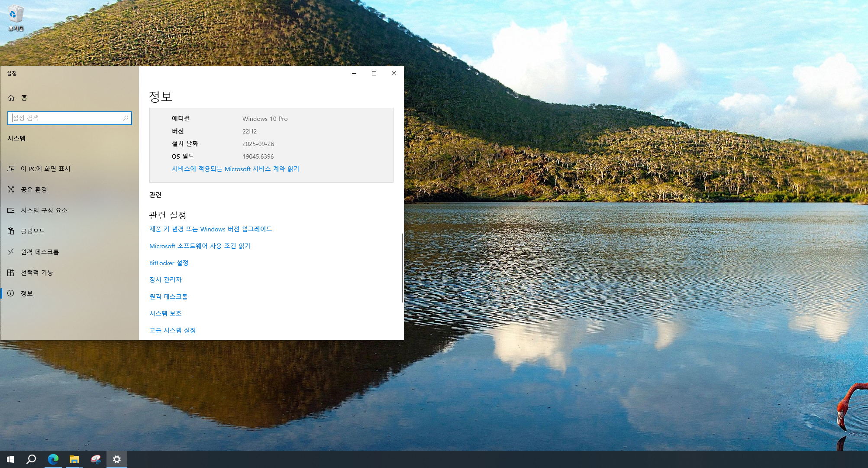
Task: Open Optional features (선택적 기능) icon
Action: [11, 273]
